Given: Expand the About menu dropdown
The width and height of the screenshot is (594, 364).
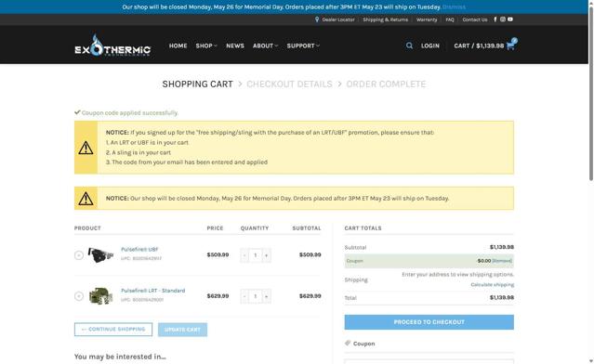Looking at the screenshot, I should pyautogui.click(x=265, y=45).
